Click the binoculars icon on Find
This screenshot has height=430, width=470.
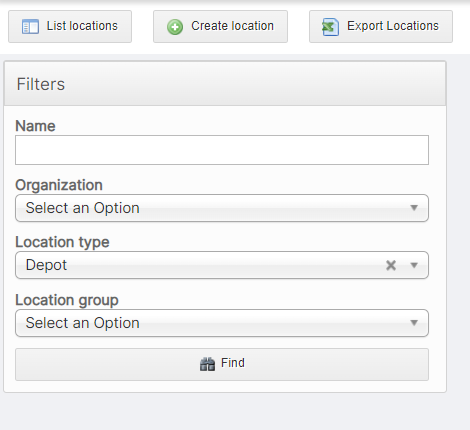pyautogui.click(x=207, y=364)
